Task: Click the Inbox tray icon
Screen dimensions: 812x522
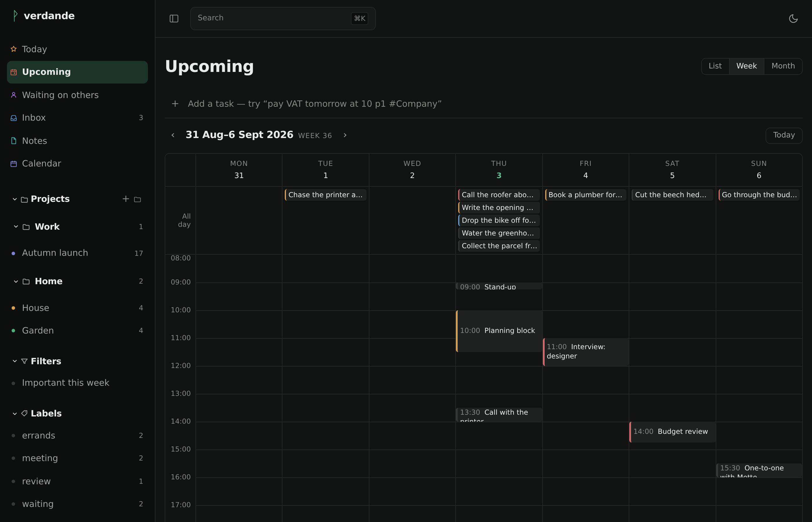Action: [14, 118]
